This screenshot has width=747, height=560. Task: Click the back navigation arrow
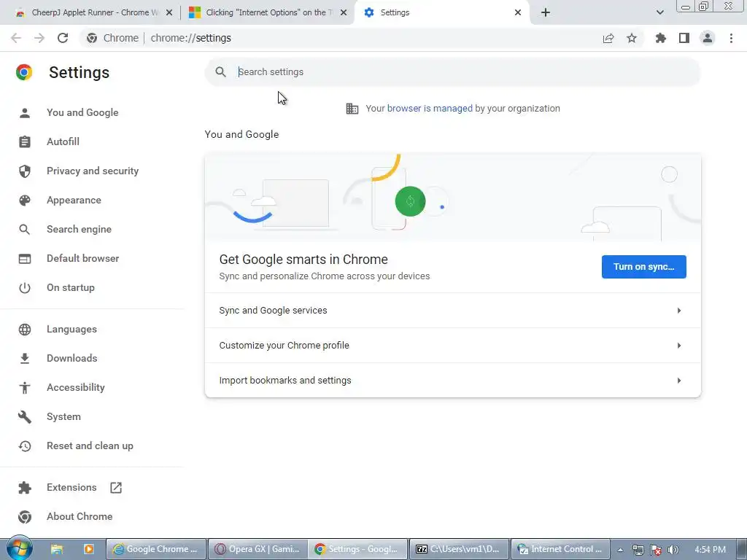click(16, 38)
